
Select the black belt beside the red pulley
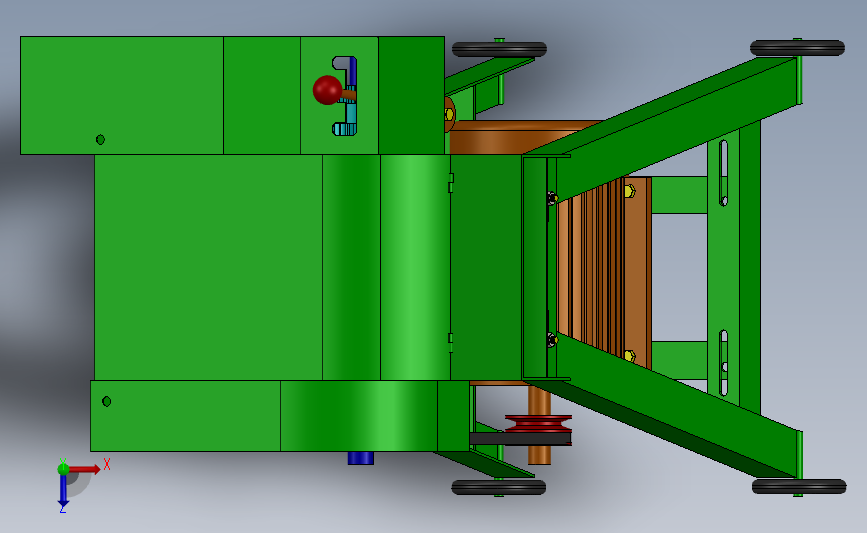(x=520, y=439)
